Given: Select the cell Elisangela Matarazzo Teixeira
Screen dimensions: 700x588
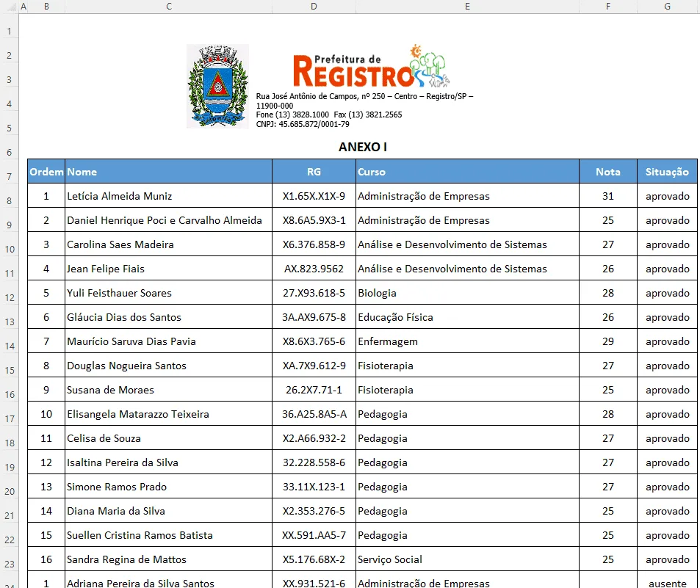Looking at the screenshot, I should [x=169, y=414].
